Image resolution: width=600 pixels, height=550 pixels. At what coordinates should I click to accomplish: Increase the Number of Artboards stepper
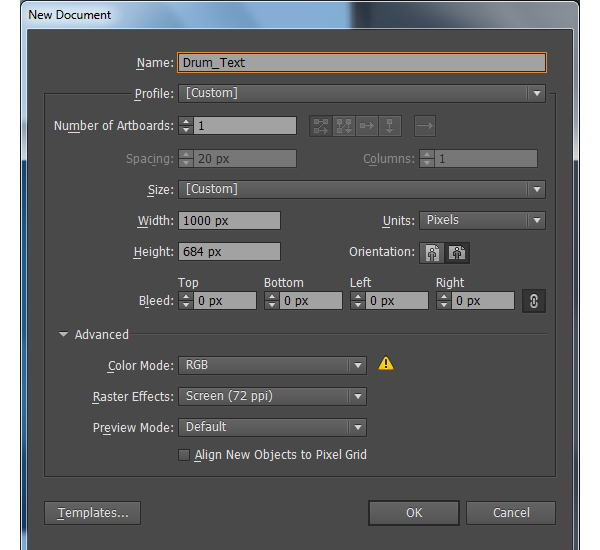pyautogui.click(x=186, y=122)
